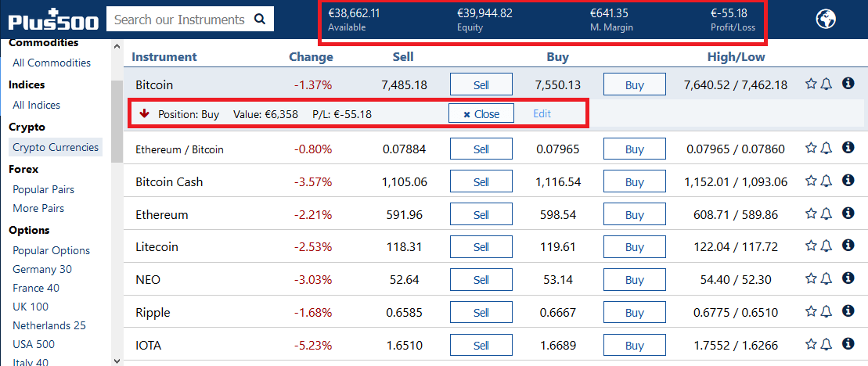Click the Bitcoin instrument name
Viewport: 868px width, 366px height.
pyautogui.click(x=154, y=84)
